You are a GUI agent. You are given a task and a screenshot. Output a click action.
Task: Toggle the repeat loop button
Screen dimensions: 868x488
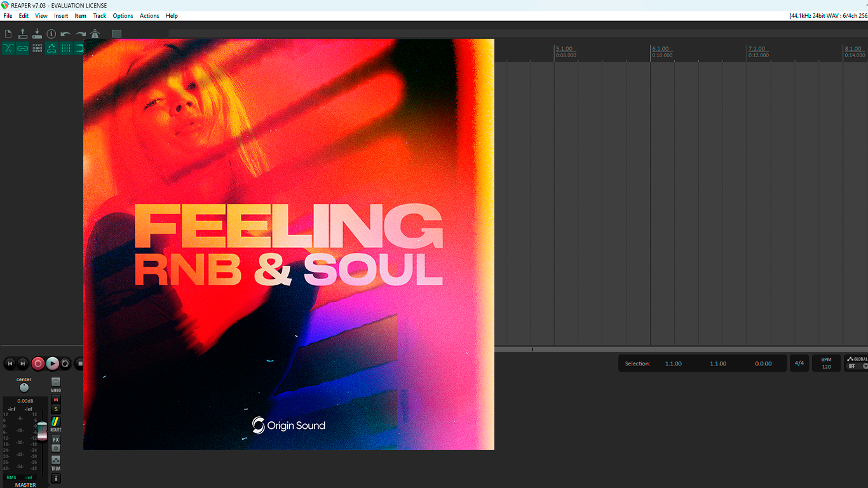pyautogui.click(x=65, y=363)
